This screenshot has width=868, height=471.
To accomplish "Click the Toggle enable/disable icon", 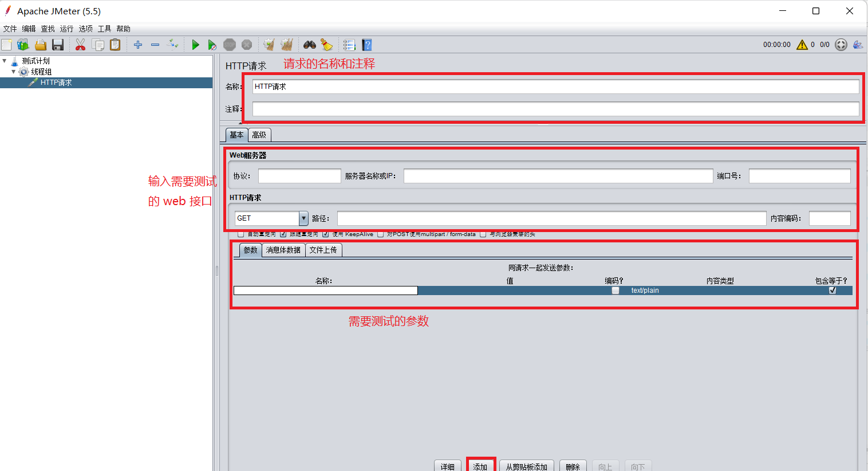I will click(x=172, y=44).
